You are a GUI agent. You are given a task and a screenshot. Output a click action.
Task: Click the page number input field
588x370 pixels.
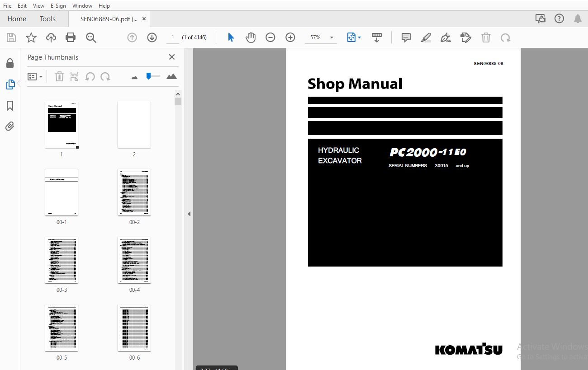(172, 37)
